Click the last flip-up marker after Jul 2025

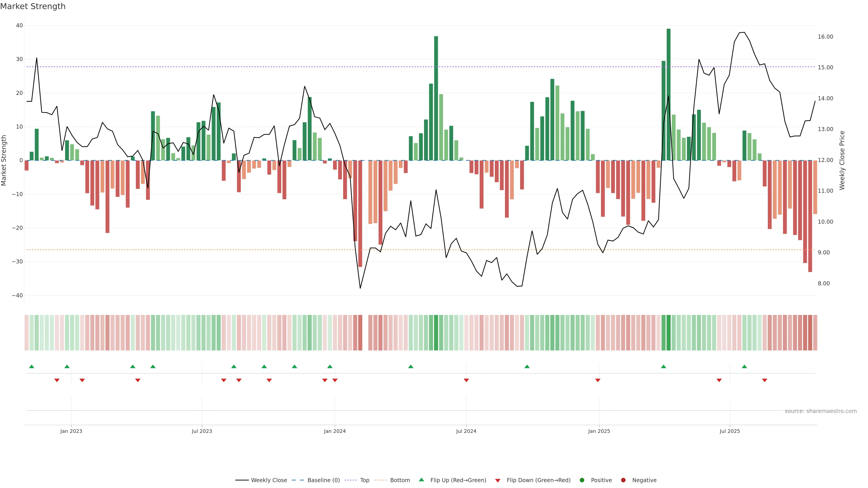[x=744, y=366]
